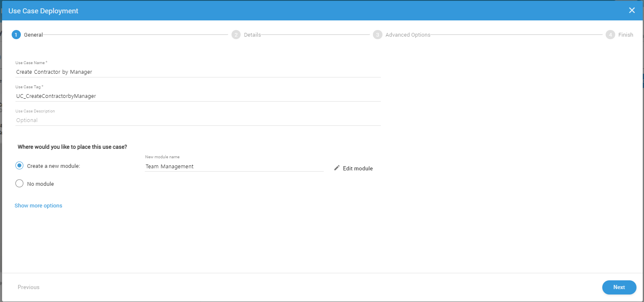Jump to step 2 Details
The width and height of the screenshot is (644, 302).
point(247,35)
